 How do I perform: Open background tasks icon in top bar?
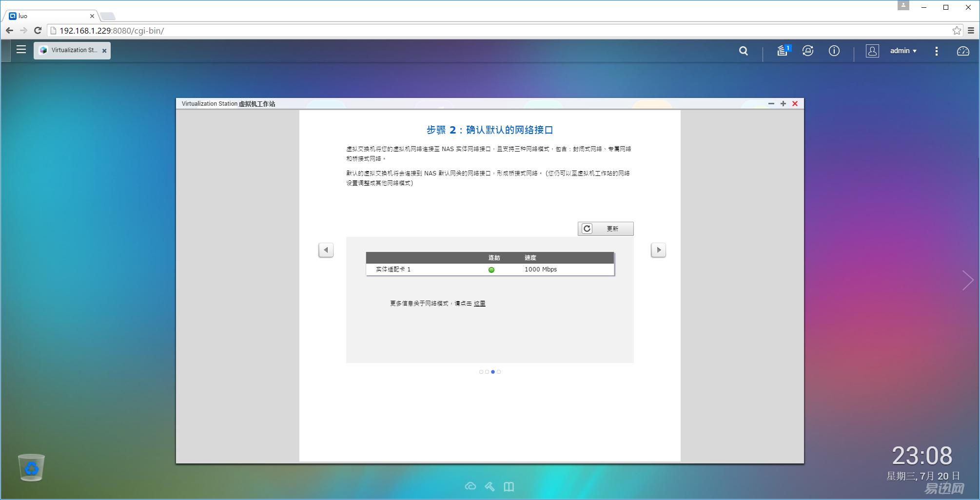pyautogui.click(x=808, y=51)
